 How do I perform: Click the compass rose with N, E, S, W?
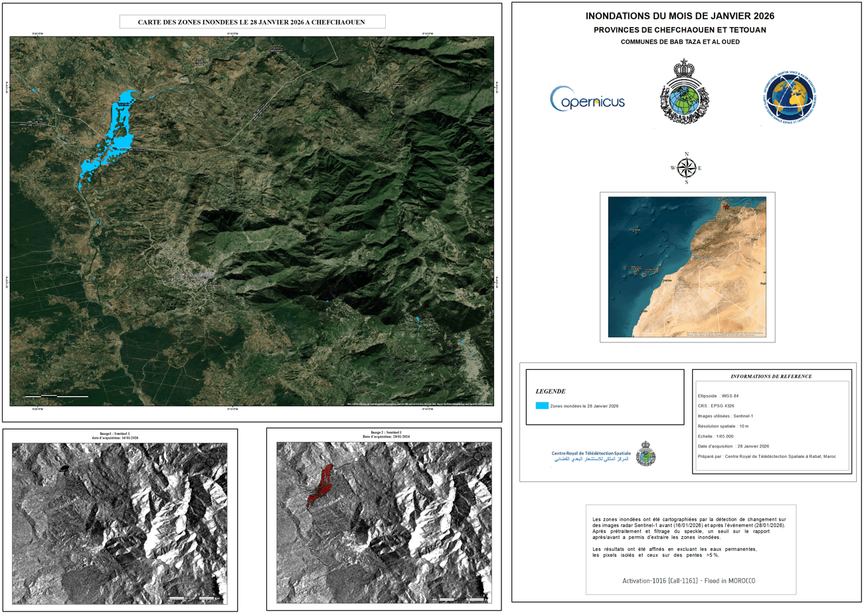tap(687, 168)
